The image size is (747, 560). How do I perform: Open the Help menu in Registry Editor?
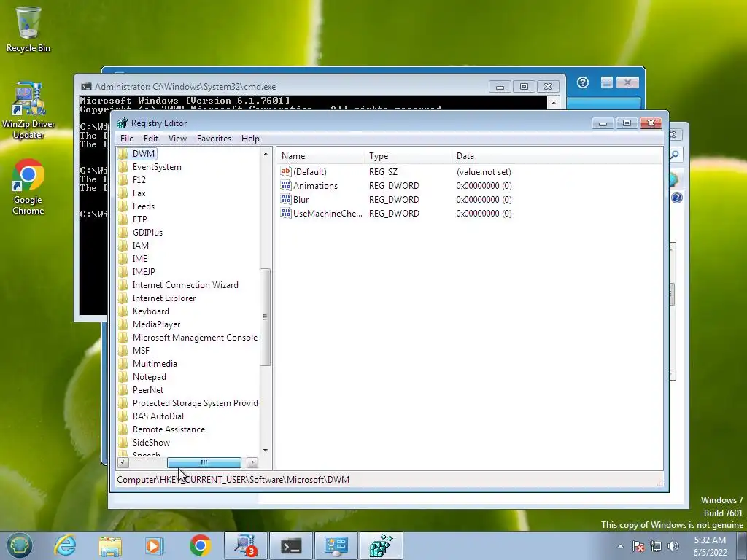click(250, 139)
